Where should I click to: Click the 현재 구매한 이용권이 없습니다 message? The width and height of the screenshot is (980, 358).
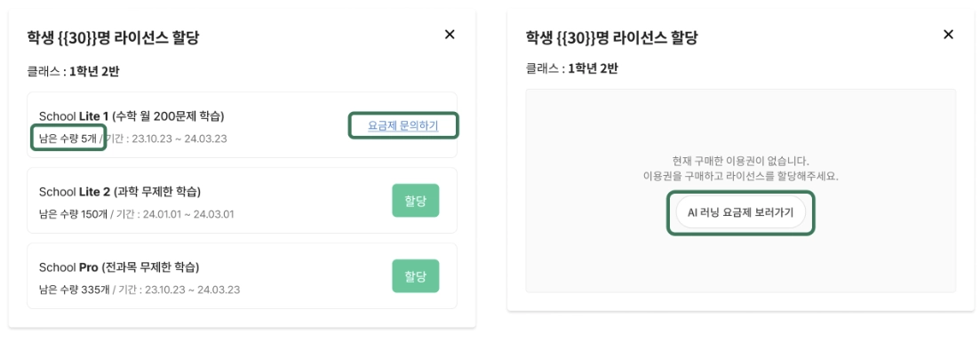coord(740,161)
